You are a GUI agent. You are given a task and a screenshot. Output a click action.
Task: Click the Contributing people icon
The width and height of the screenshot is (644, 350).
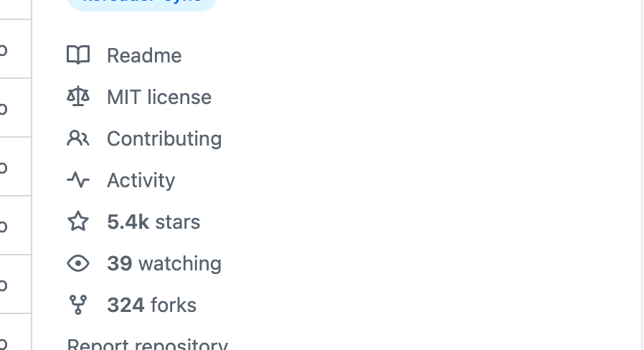(78, 138)
